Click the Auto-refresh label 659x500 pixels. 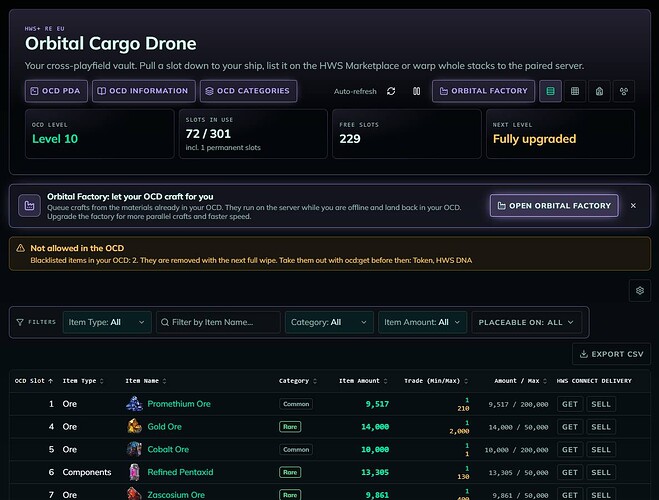click(x=355, y=91)
